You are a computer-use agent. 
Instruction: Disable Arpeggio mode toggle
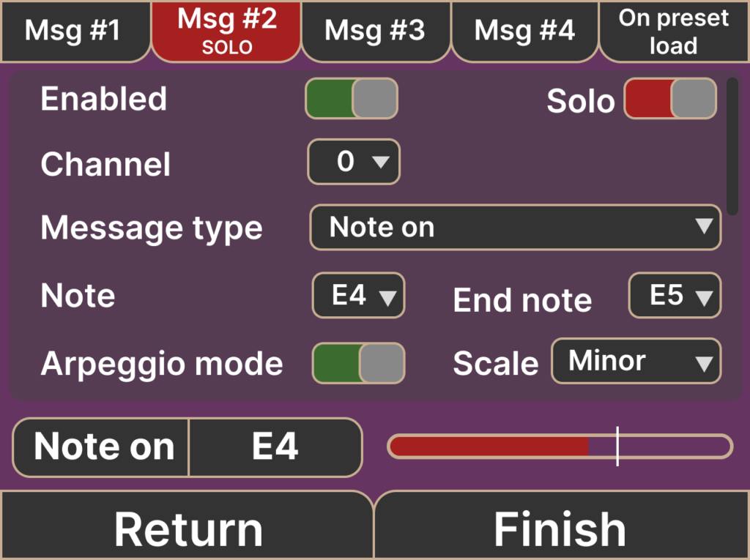click(x=358, y=363)
